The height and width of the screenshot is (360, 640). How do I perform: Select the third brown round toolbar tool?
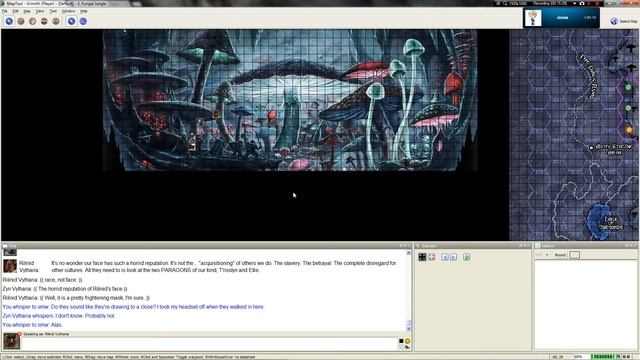[32, 21]
